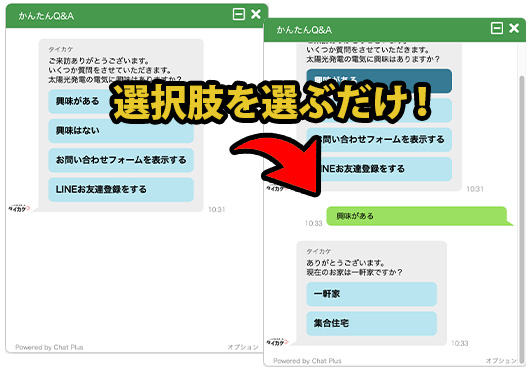Image resolution: width=530 pixels, height=370 pixels.
Task: Click Powered by Chat Plus in right window
Action: tap(307, 361)
